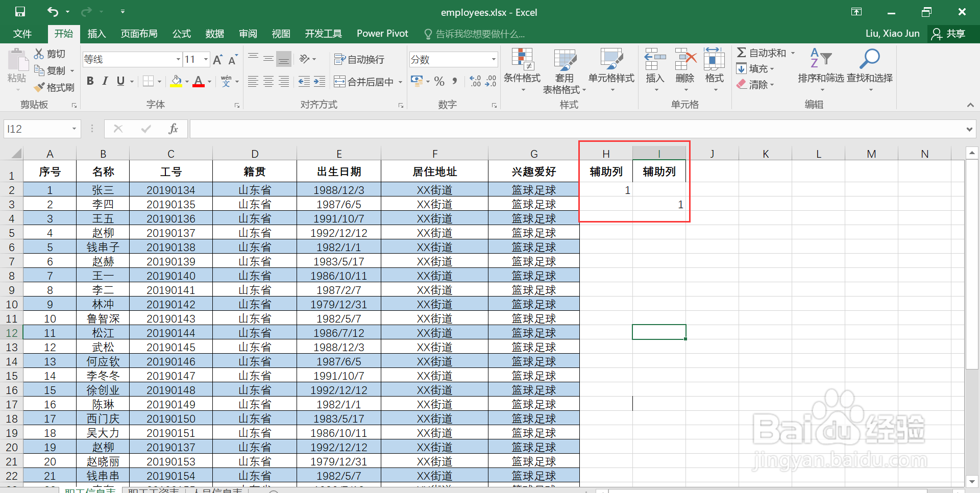Open the fill color dropdown arrow
This screenshot has height=493, width=980.
[x=186, y=82]
